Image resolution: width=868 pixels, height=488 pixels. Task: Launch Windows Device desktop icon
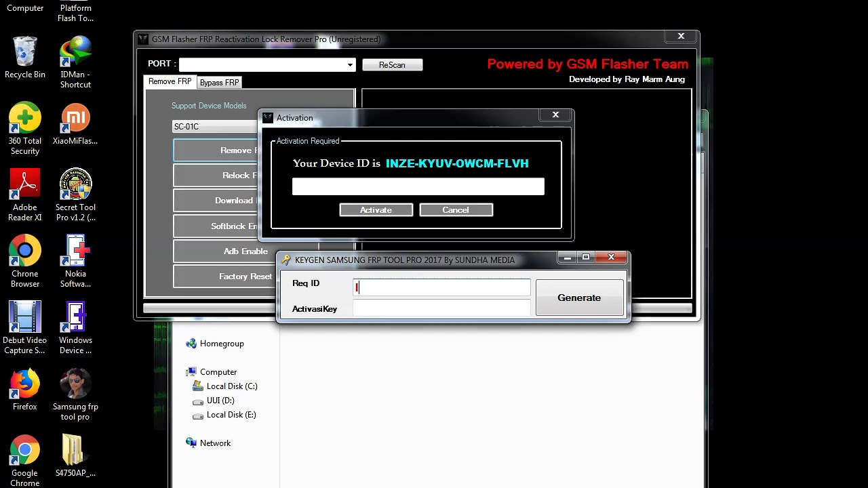point(75,328)
